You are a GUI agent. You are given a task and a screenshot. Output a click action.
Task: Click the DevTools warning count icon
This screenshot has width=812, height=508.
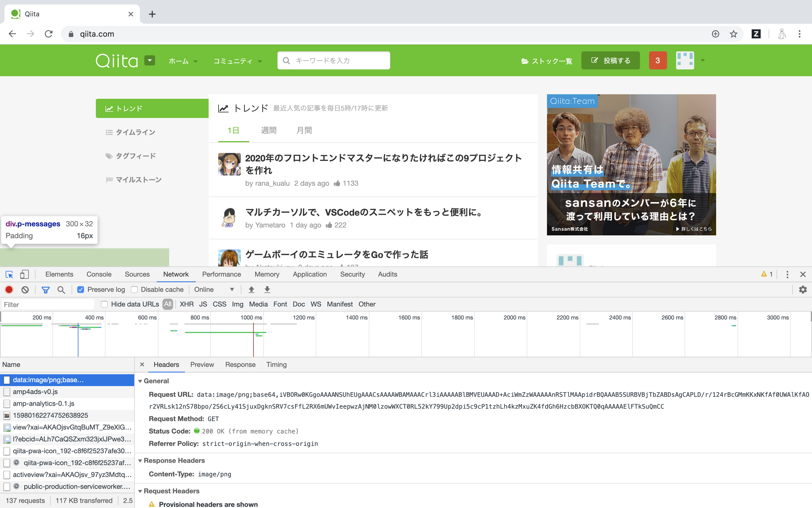pos(767,275)
